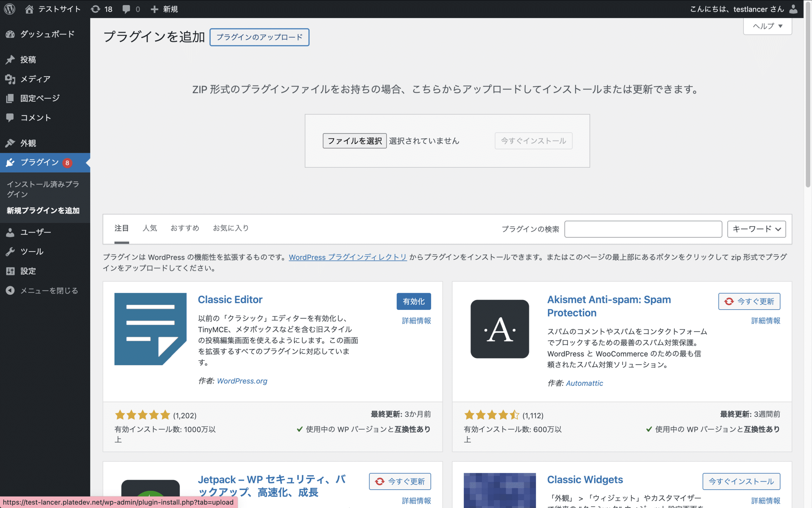This screenshot has height=508, width=812.
Task: Click the 設定 sliders icon
Action: click(10, 271)
